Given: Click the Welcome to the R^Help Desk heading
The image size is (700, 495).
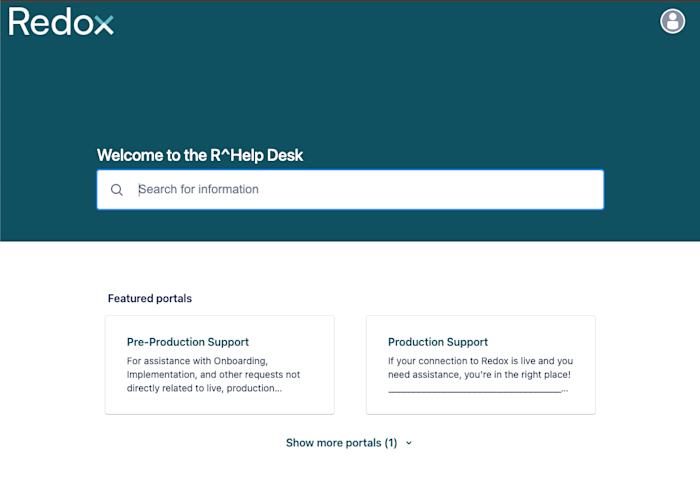Looking at the screenshot, I should [x=200, y=155].
